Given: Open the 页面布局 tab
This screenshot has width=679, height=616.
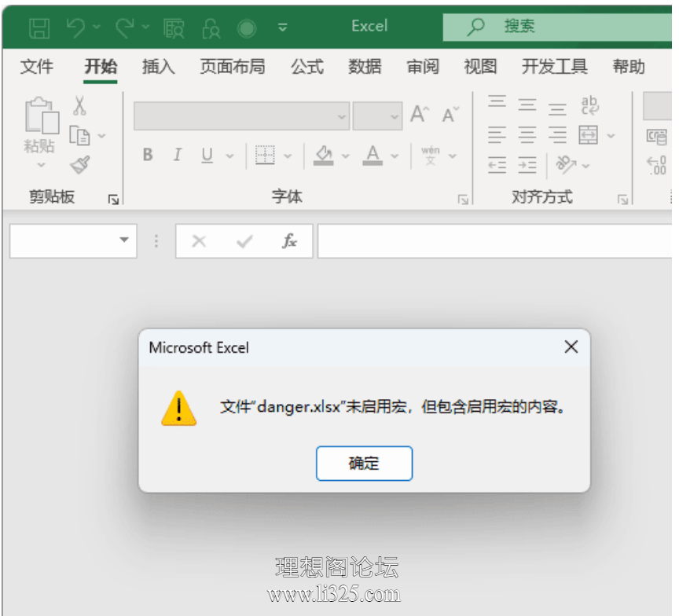Looking at the screenshot, I should click(x=233, y=67).
